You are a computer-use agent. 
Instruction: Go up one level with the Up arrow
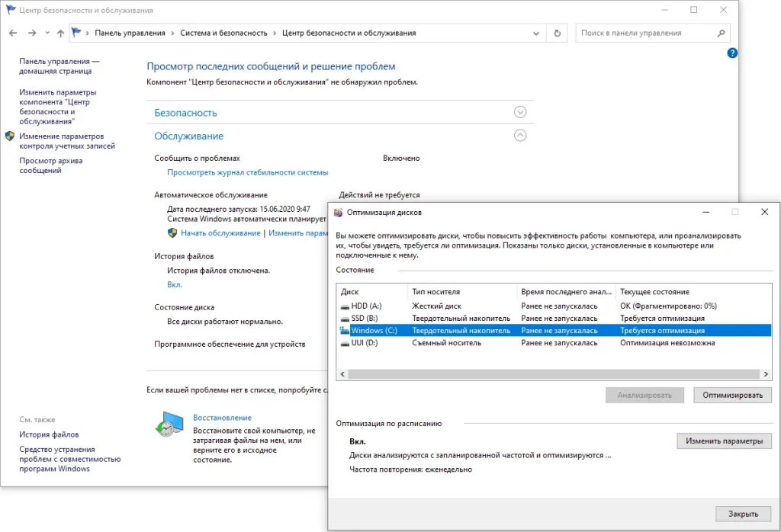coord(60,33)
